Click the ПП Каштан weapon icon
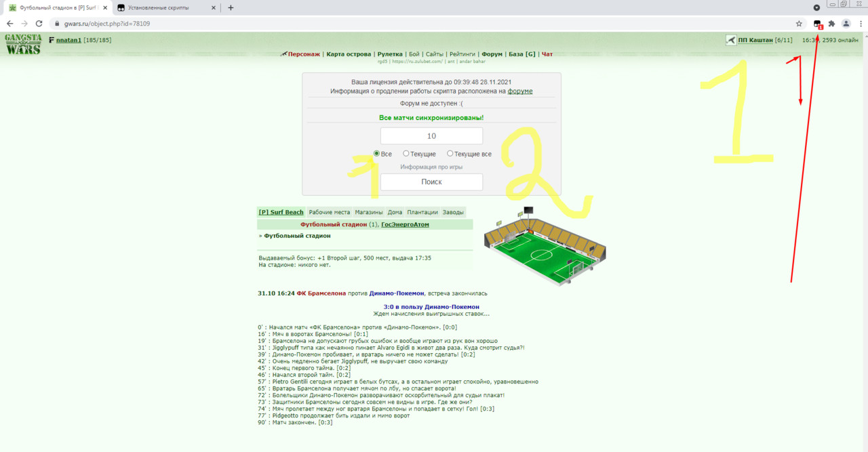The image size is (868, 452). click(x=731, y=40)
